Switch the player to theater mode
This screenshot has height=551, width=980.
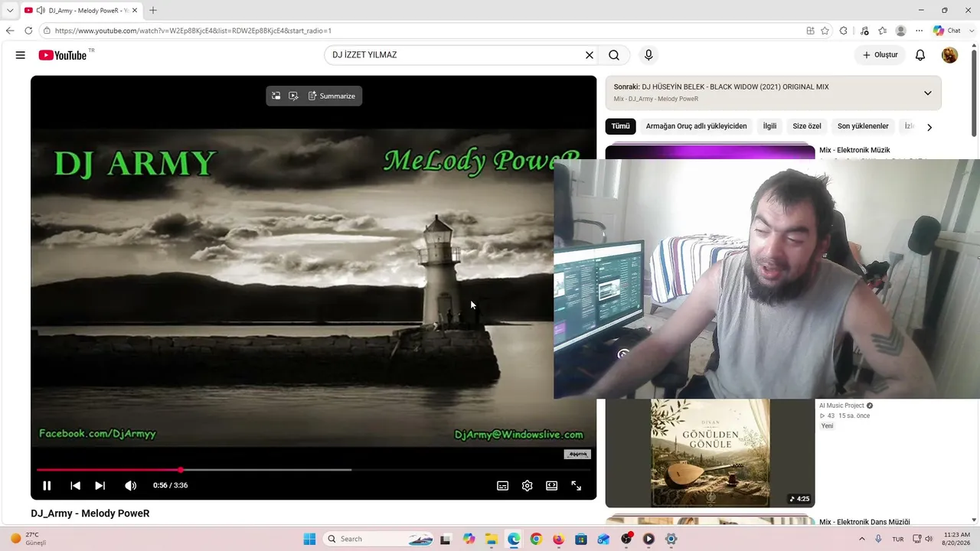pos(551,485)
